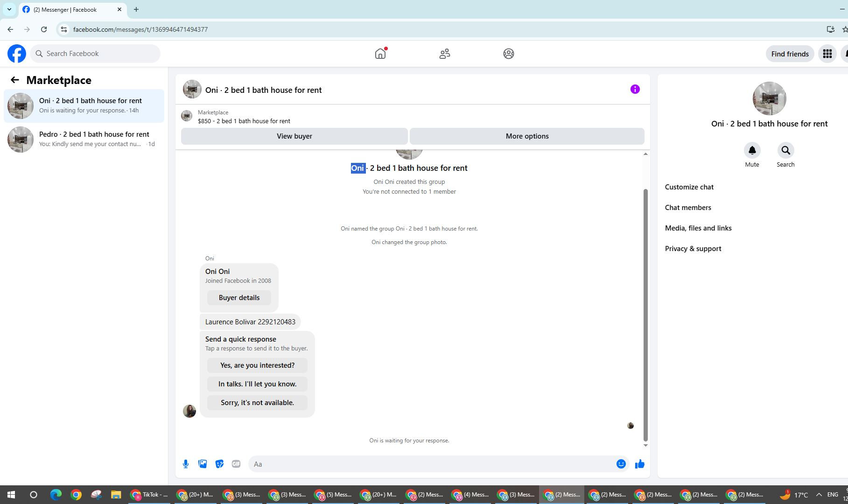
Task: Click chat header title Oni 2 bed 1 bath
Action: click(264, 90)
